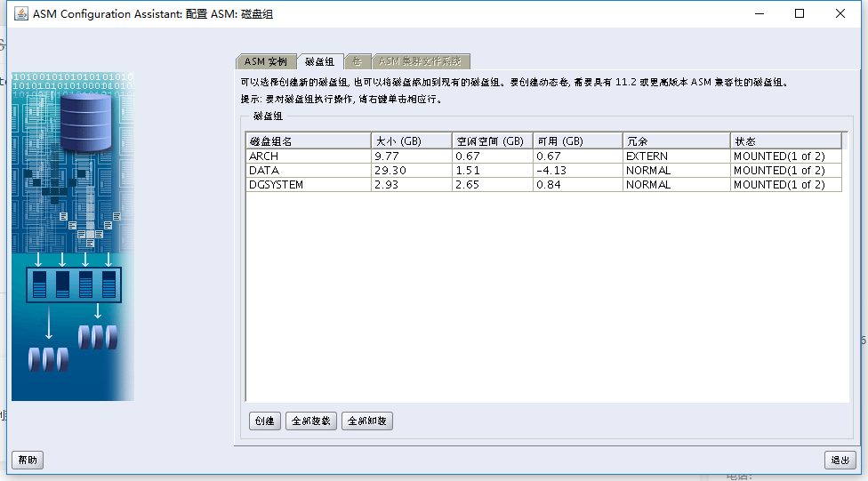Select the ARCH disk group row
The height and width of the screenshot is (481, 868).
pos(543,156)
